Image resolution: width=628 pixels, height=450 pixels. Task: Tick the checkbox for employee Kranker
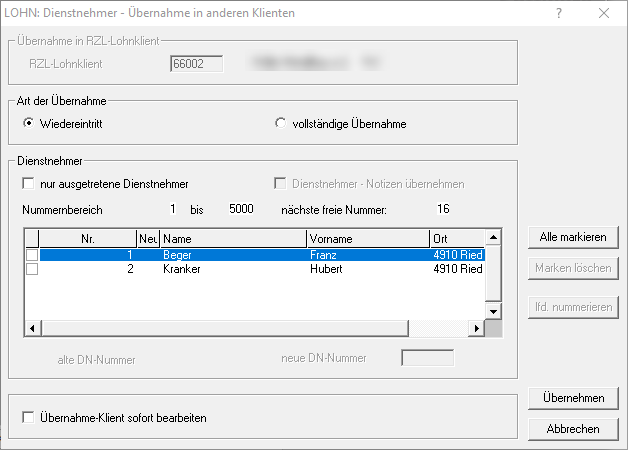click(31, 270)
